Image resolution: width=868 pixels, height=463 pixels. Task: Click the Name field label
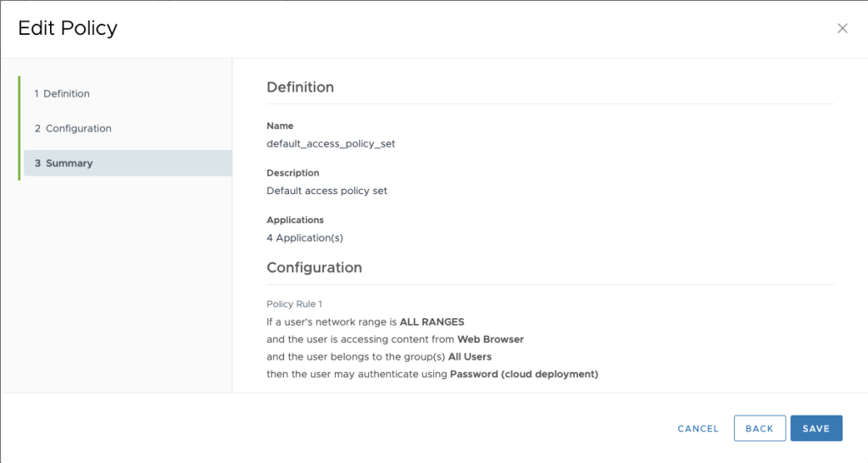pyautogui.click(x=280, y=126)
